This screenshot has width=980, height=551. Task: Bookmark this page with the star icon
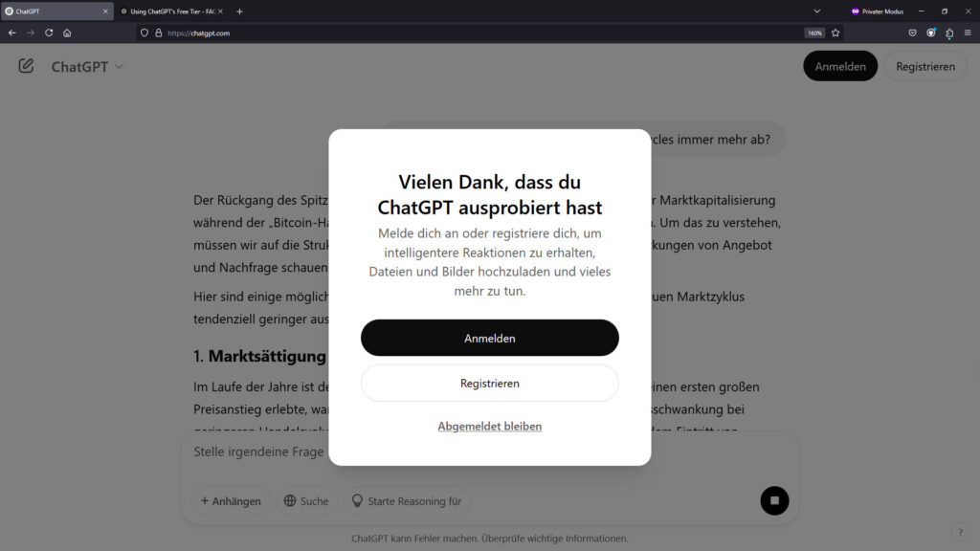[x=835, y=33]
